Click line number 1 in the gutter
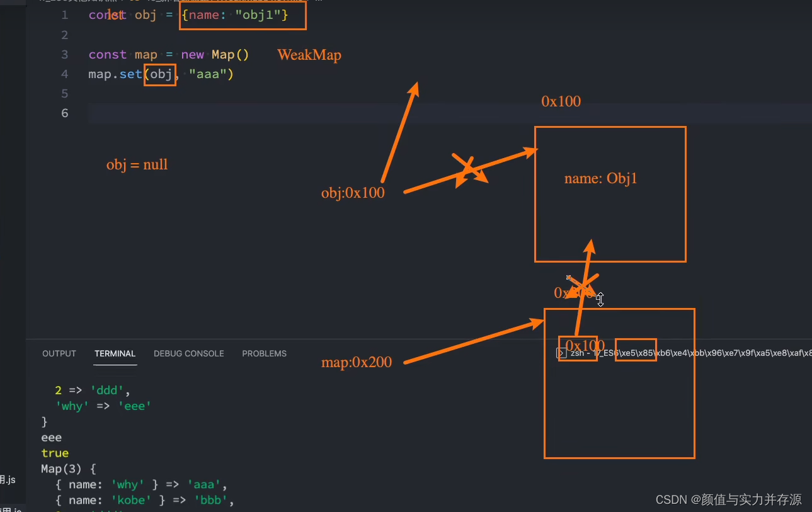This screenshot has height=512, width=812. (64, 15)
